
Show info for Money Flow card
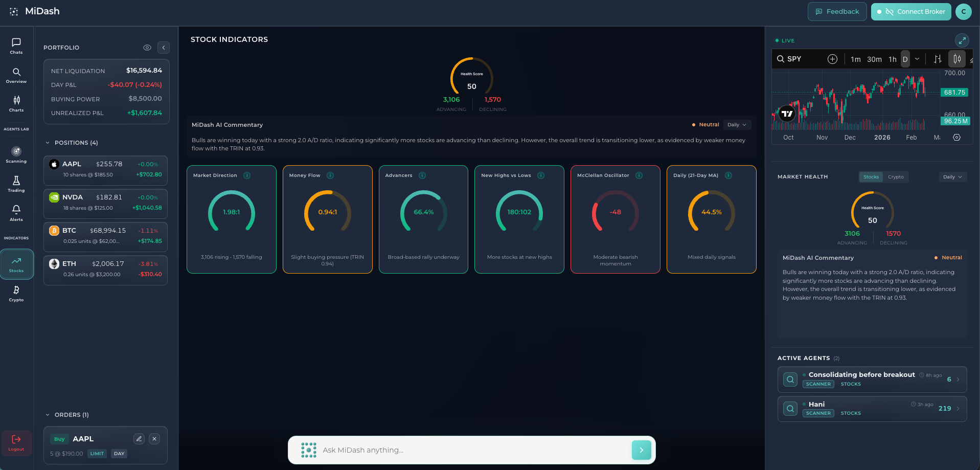tap(330, 175)
